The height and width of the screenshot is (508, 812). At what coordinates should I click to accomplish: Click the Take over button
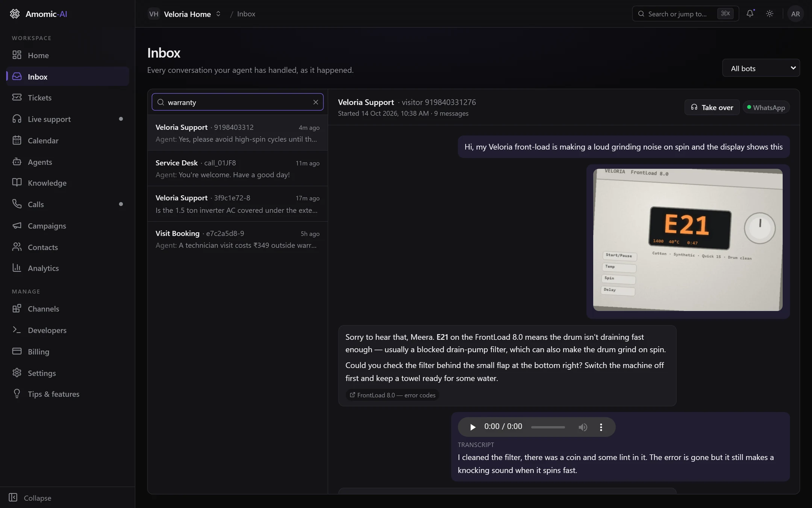click(712, 107)
